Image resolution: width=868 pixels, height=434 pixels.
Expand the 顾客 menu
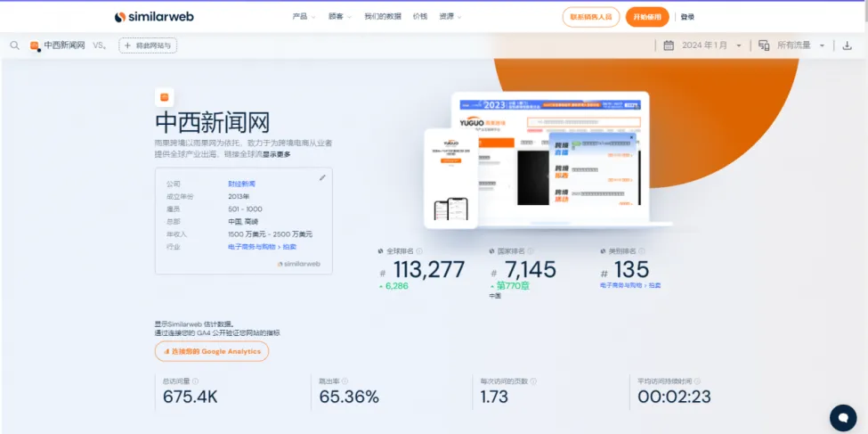340,17
